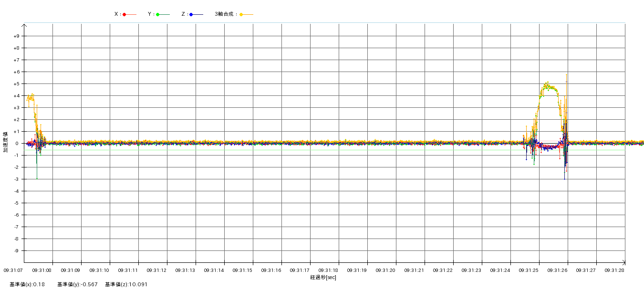Click the 09:31:28 time axis label

614,270
